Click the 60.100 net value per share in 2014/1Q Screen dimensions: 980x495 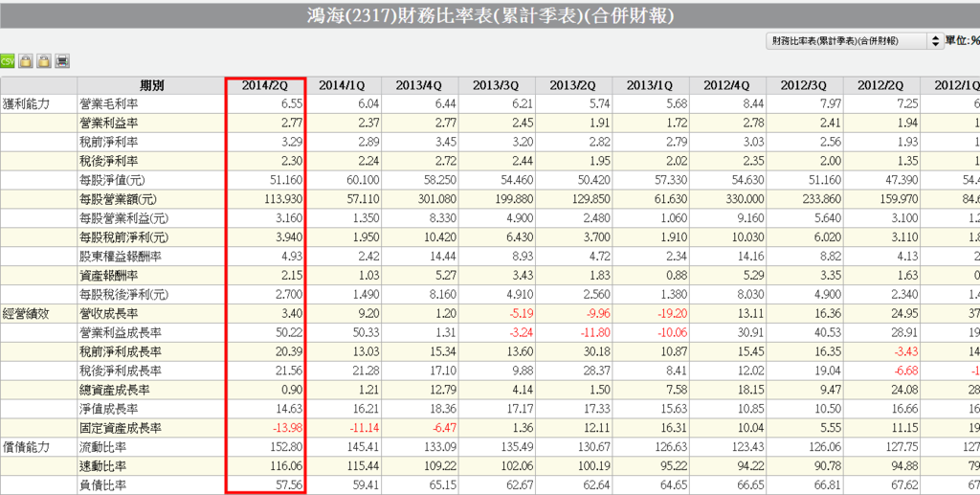(362, 180)
